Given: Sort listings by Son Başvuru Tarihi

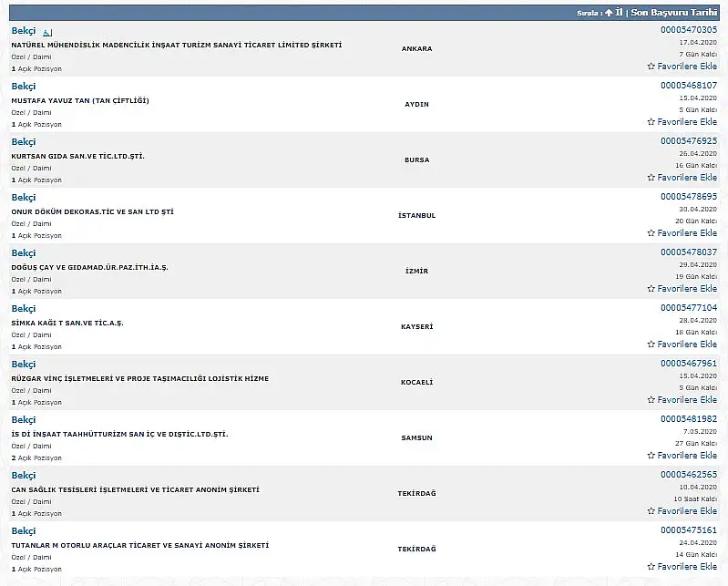Looking at the screenshot, I should point(673,13).
